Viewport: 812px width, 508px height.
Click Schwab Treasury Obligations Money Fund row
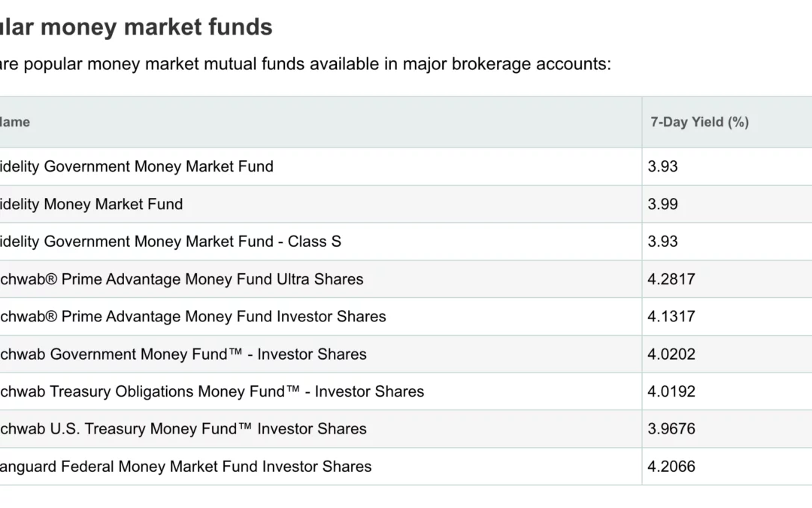coord(406,391)
